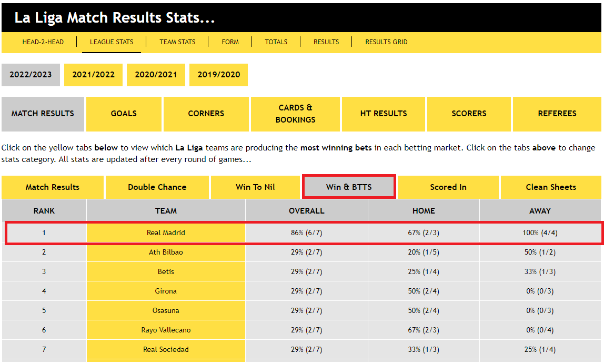Open the TEAM STATS tab
Viewport: 604px width, 364px height.
coord(177,42)
